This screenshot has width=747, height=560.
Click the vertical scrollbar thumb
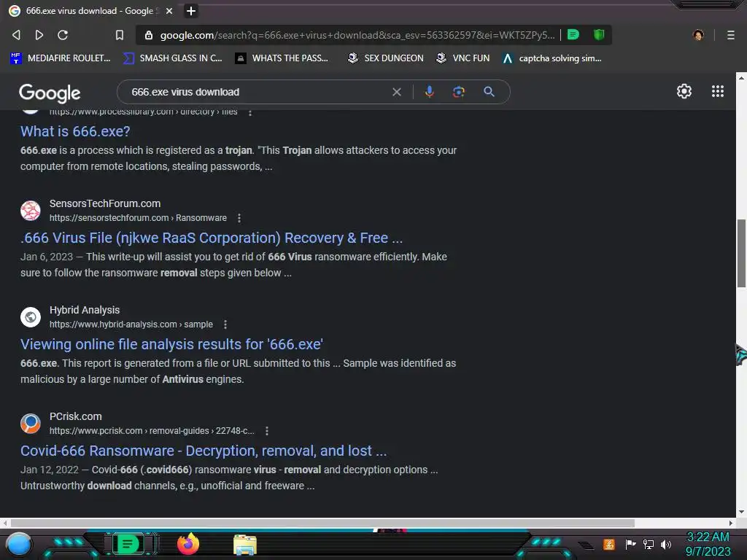[741, 253]
